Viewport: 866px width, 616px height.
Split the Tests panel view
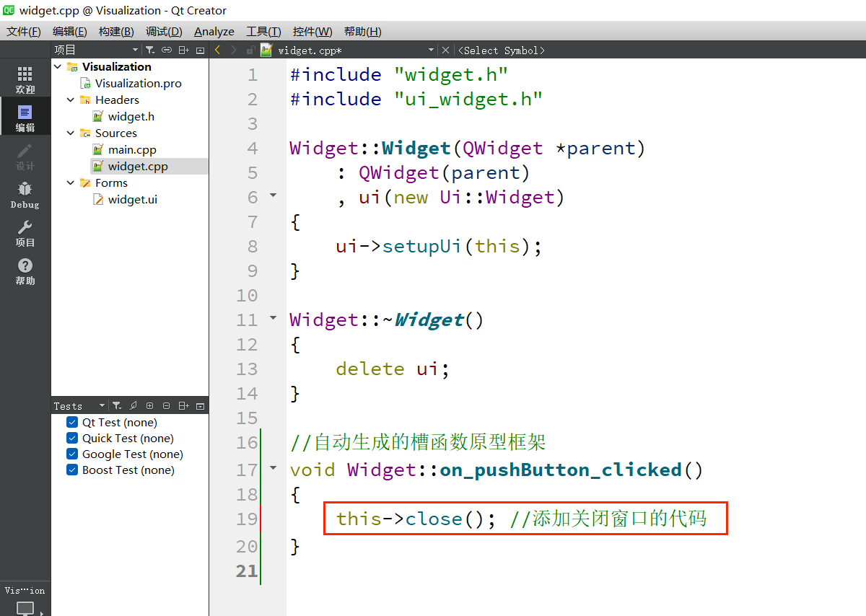[x=184, y=406]
